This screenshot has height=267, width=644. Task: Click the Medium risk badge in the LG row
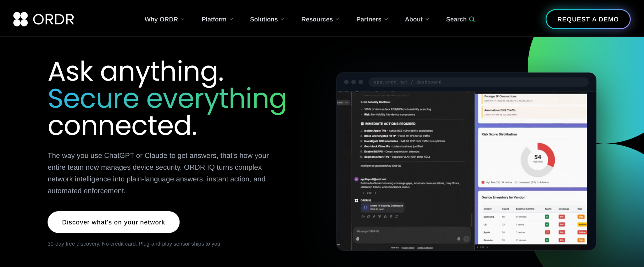pos(582,224)
